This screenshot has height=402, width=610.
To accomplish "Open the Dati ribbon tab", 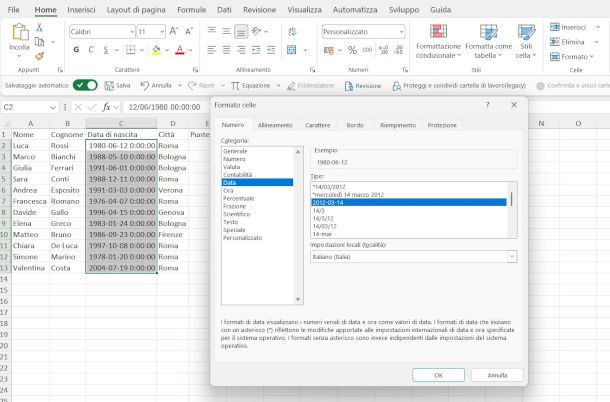I will pyautogui.click(x=224, y=10).
